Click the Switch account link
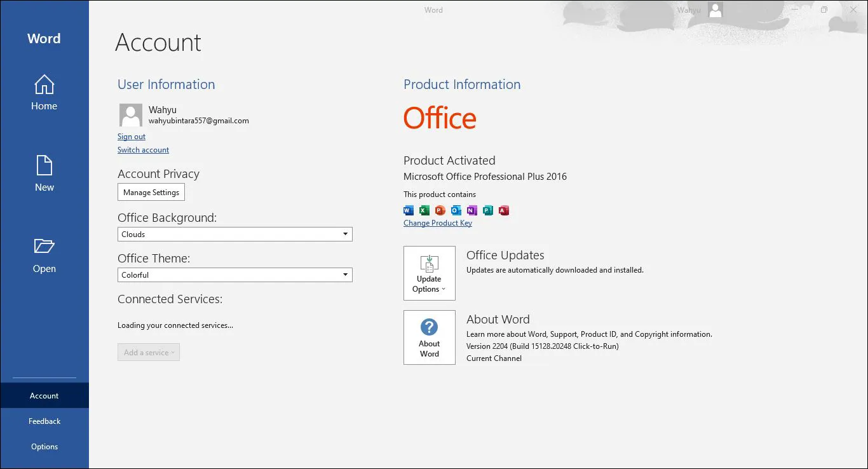 click(x=143, y=149)
